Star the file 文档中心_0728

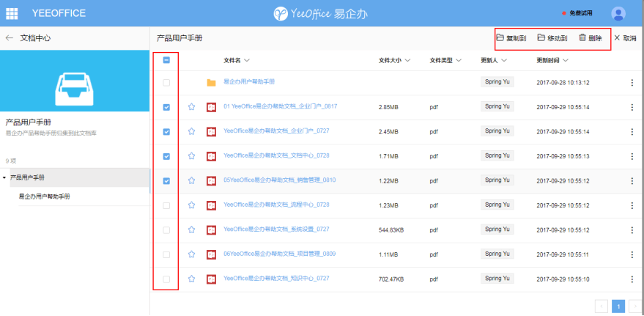[x=191, y=156]
